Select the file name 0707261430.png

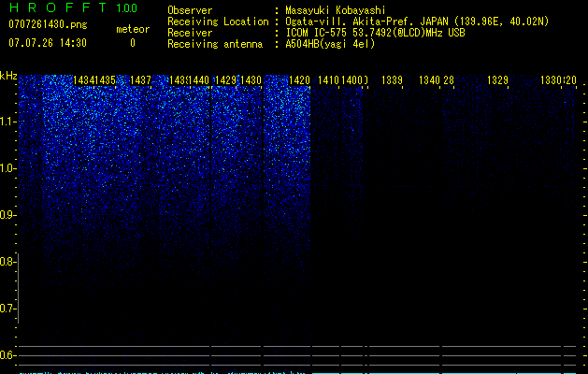[x=48, y=24]
